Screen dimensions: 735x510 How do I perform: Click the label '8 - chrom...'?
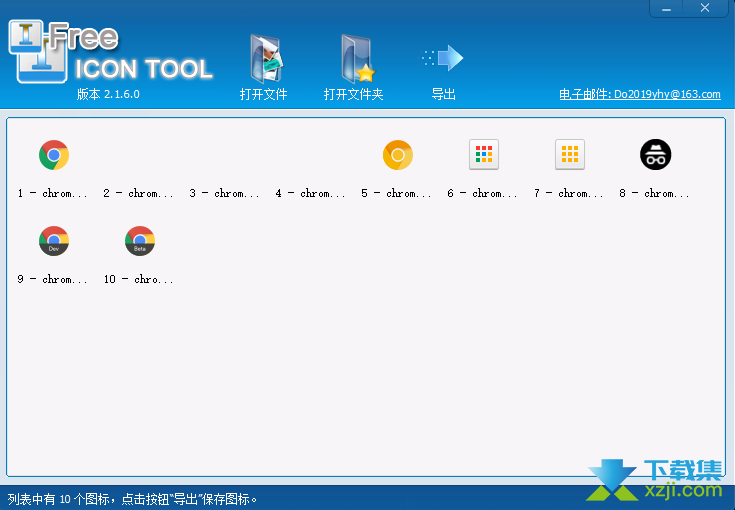[654, 193]
